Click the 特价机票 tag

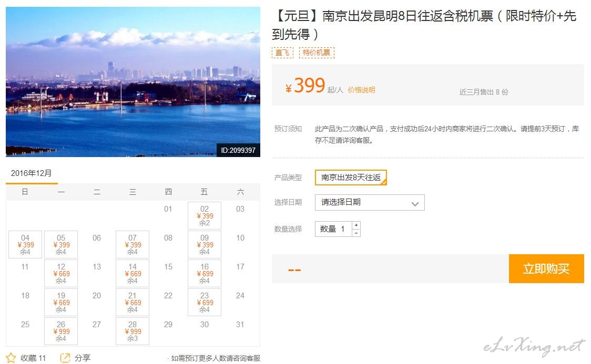point(317,53)
